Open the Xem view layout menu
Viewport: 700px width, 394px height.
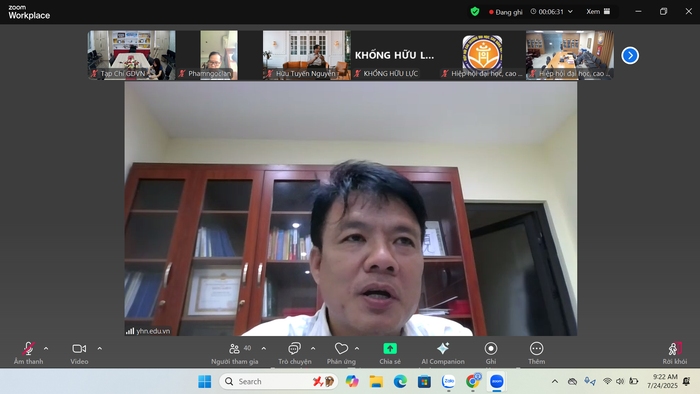tap(598, 12)
